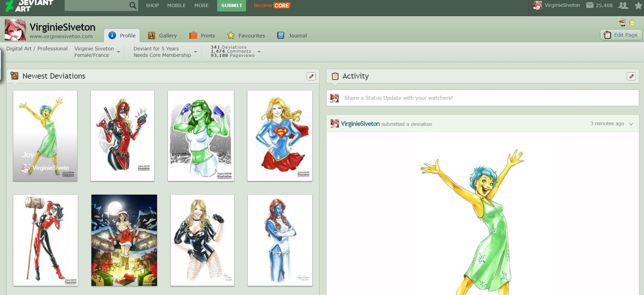Click the Activity clipboard icon
The height and width of the screenshot is (295, 644).
(x=335, y=76)
